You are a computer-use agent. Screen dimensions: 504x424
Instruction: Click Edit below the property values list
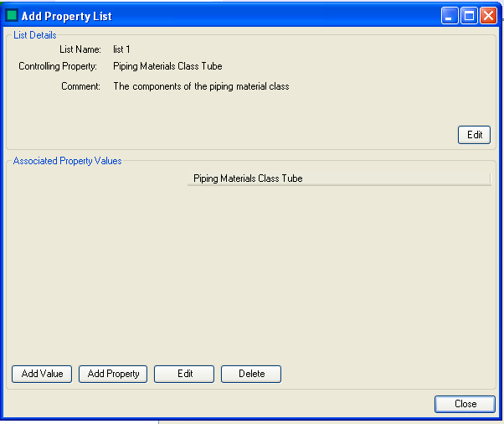(184, 374)
